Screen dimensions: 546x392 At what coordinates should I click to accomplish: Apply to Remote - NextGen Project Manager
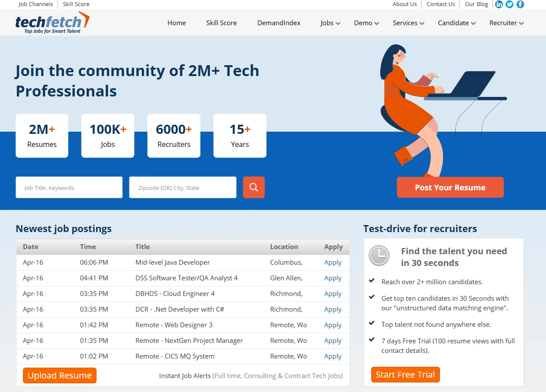click(x=333, y=341)
